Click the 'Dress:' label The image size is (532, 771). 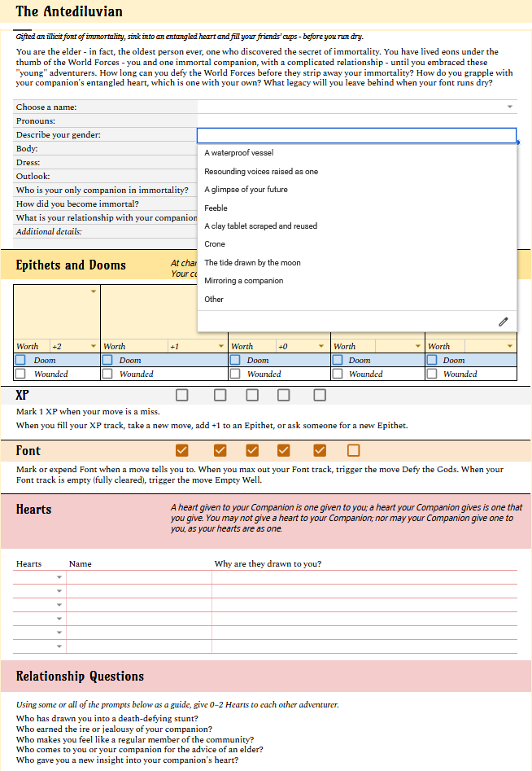click(x=28, y=162)
